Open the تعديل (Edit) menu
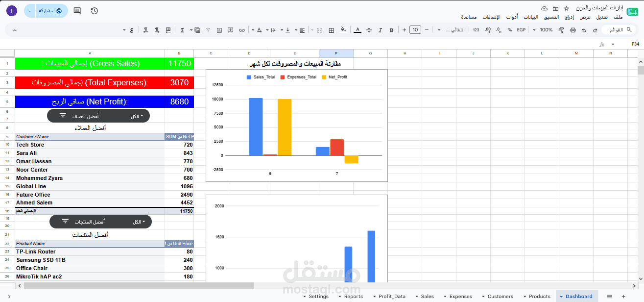 pyautogui.click(x=602, y=17)
